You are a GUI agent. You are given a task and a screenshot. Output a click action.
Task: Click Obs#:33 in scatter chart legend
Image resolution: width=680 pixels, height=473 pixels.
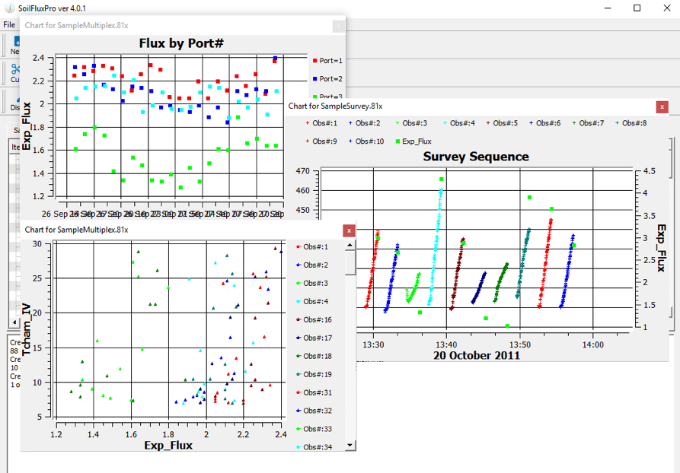coord(315,428)
